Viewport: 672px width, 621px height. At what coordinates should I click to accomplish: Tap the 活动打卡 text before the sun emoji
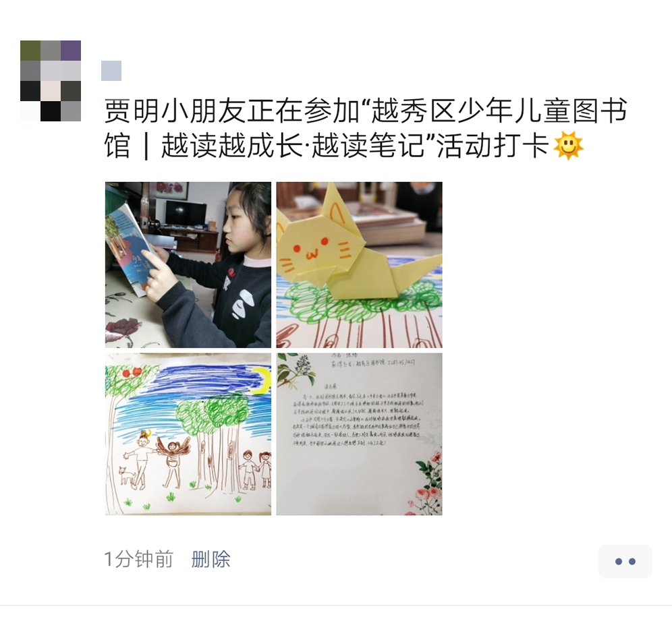(x=493, y=146)
